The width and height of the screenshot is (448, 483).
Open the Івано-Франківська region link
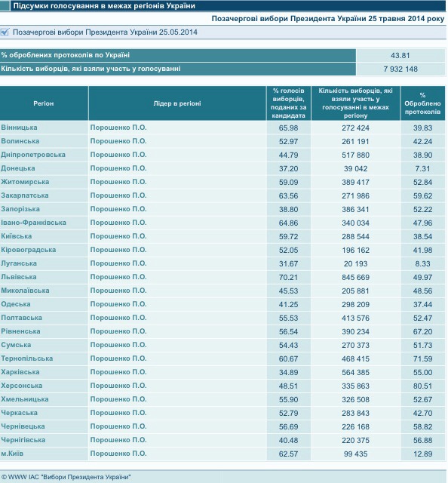(33, 223)
